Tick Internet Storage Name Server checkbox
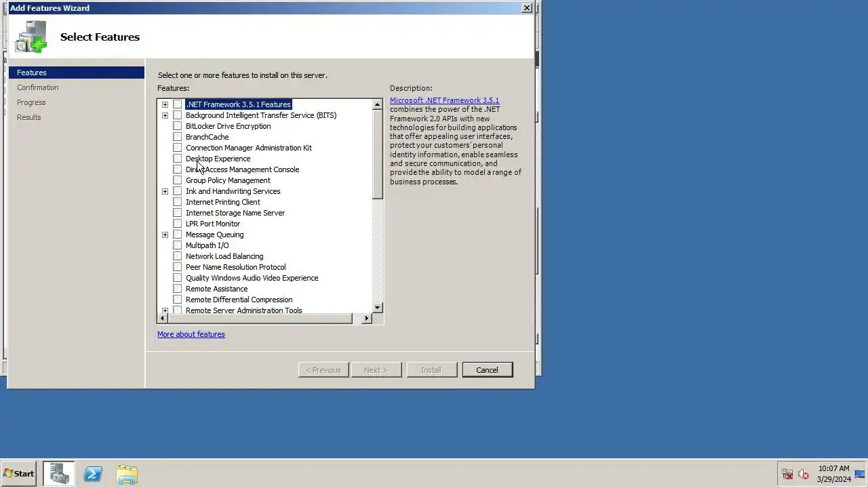The height and width of the screenshot is (488, 868). click(178, 213)
